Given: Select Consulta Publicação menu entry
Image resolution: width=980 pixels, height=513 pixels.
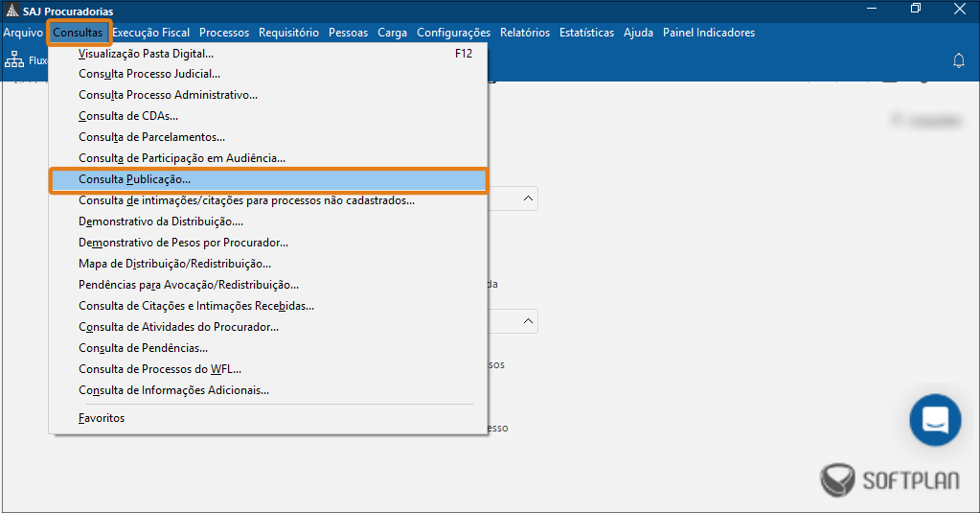Looking at the screenshot, I should click(x=134, y=179).
